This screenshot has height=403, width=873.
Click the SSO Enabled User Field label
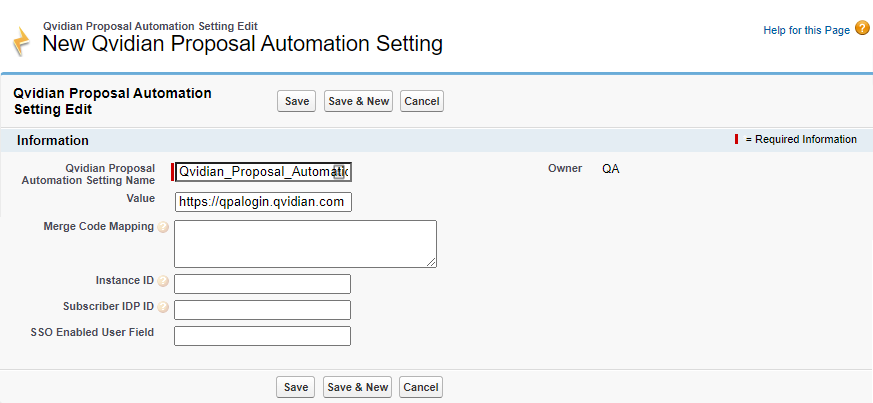[x=92, y=332]
